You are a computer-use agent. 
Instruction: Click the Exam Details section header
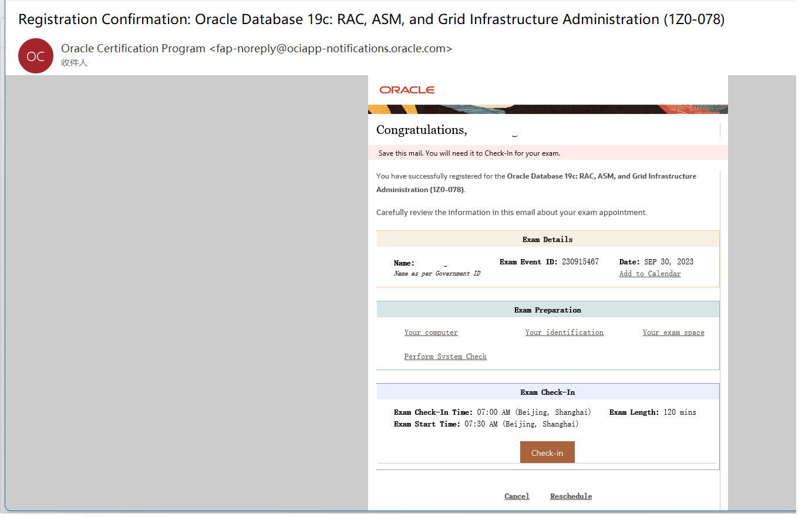click(x=547, y=239)
